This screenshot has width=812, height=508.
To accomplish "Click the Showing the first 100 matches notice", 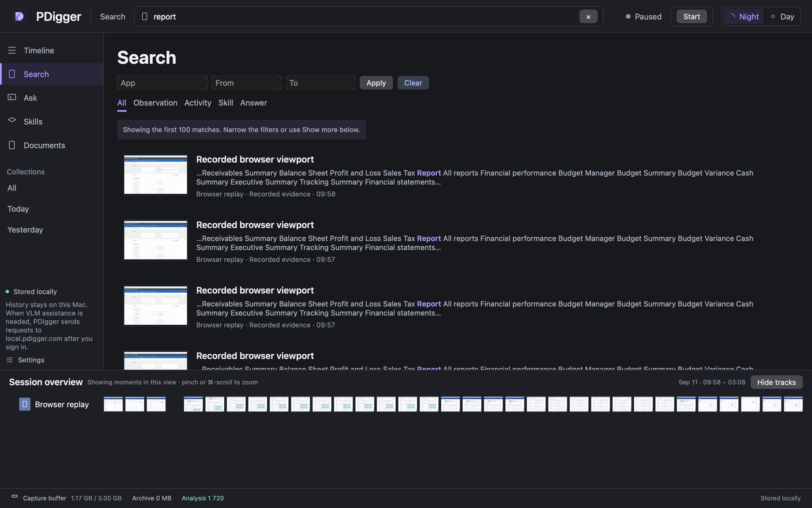I will 241,129.
